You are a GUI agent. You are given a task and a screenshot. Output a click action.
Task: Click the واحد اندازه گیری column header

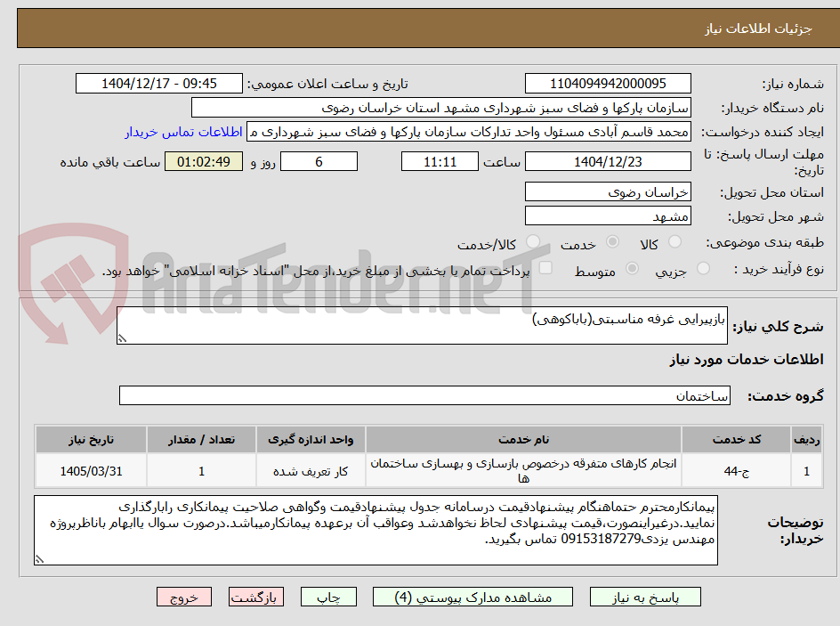[x=311, y=440]
